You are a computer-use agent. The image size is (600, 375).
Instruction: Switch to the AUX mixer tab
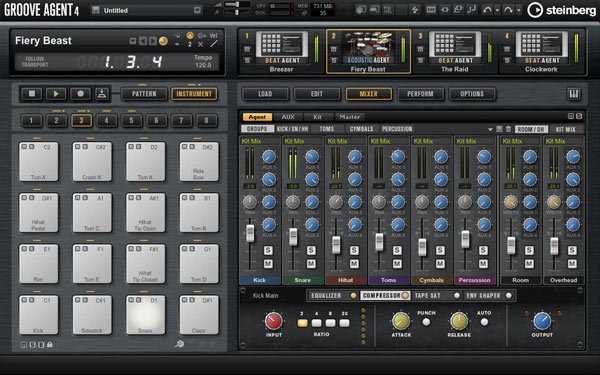tap(288, 117)
